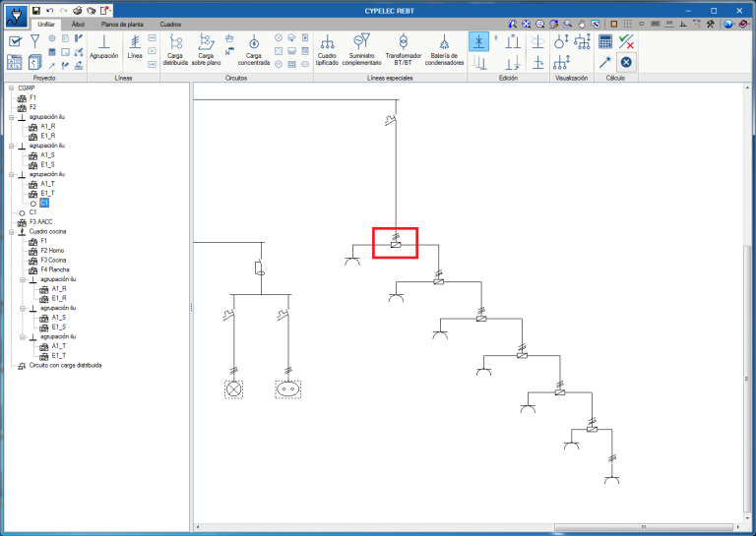Select Carga sobre plano tool
Image resolution: width=756 pixels, height=536 pixels.
(206, 50)
